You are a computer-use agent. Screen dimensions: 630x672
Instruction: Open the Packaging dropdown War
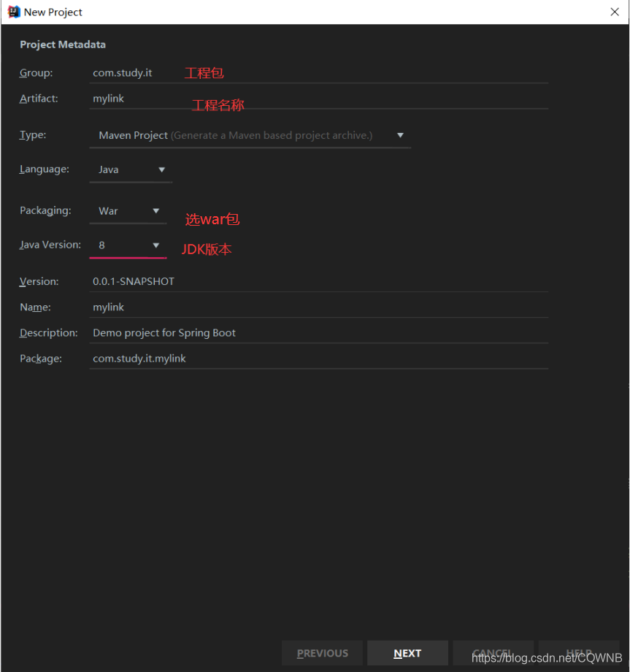[x=128, y=211]
